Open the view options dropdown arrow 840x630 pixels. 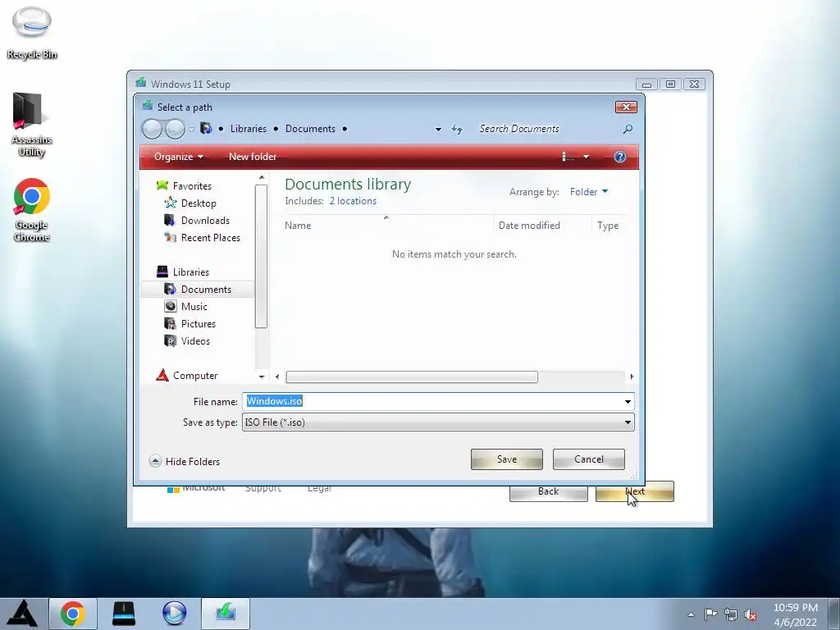(x=586, y=157)
